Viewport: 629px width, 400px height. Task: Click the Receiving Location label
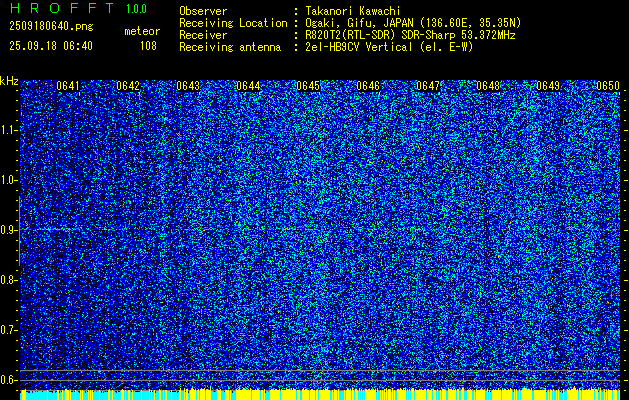point(233,23)
